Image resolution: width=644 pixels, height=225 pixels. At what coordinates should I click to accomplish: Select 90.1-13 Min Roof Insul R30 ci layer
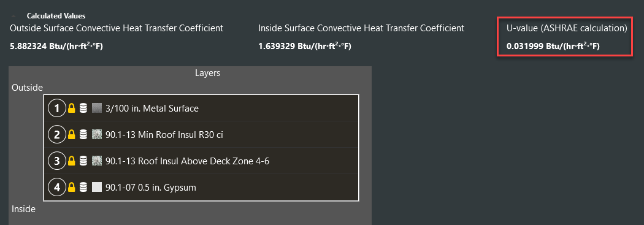click(201, 135)
